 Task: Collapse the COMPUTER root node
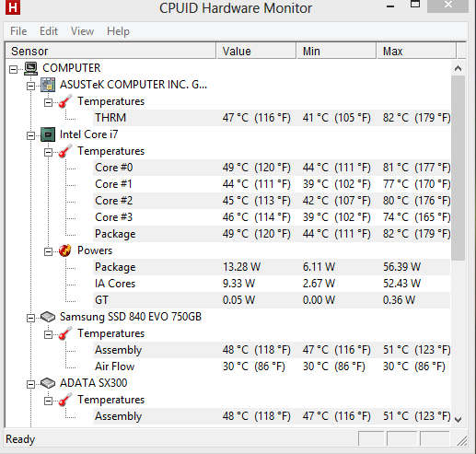coord(13,69)
